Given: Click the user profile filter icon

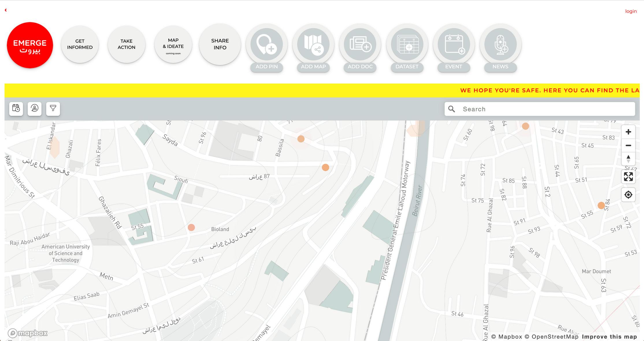Looking at the screenshot, I should (x=35, y=109).
